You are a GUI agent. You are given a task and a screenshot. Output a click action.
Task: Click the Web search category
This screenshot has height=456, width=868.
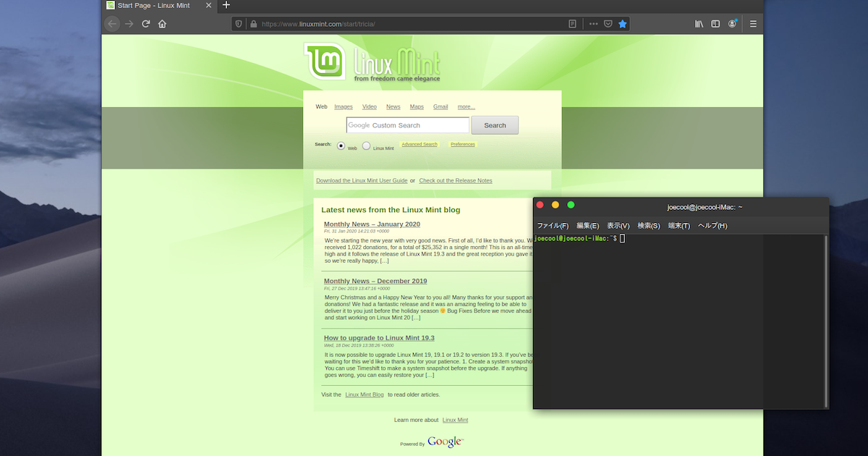(321, 106)
